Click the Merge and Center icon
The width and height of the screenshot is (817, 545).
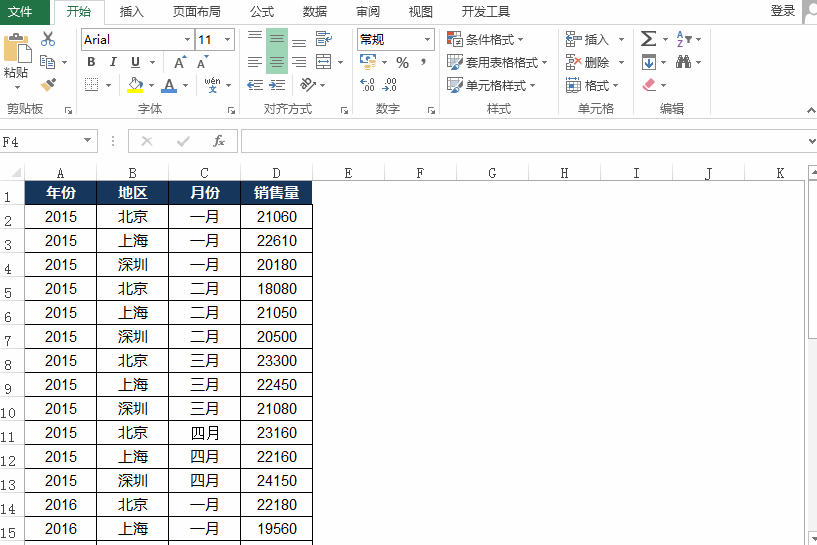324,62
